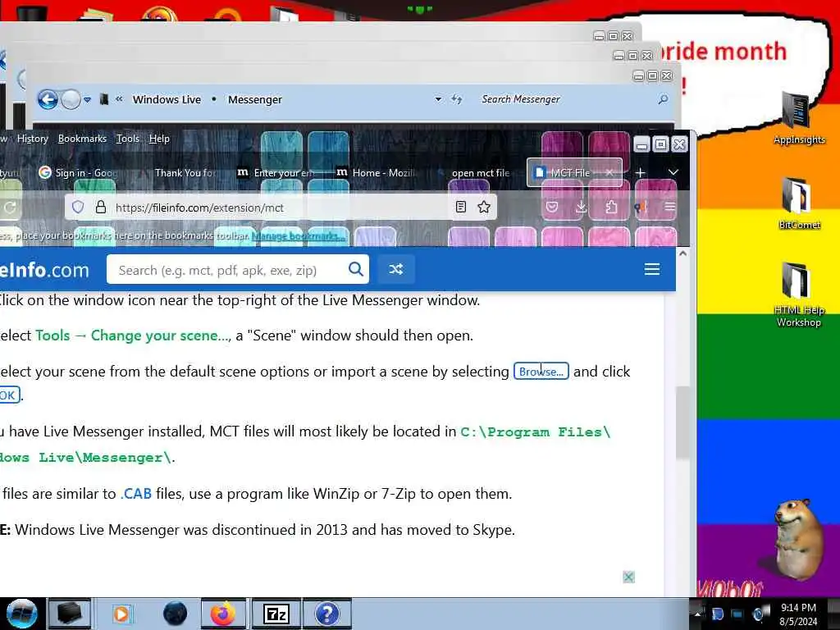Click the Firefox taskbar button

223,614
